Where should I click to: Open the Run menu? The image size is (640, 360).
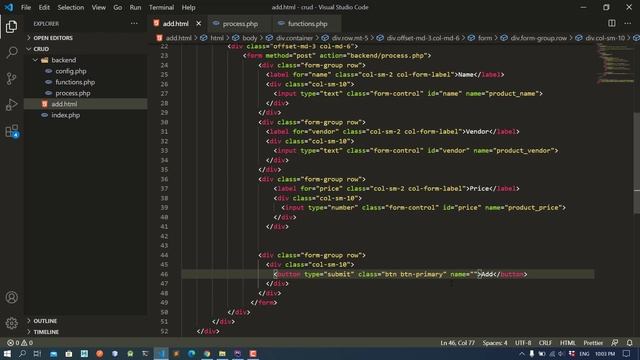tap(135, 7)
